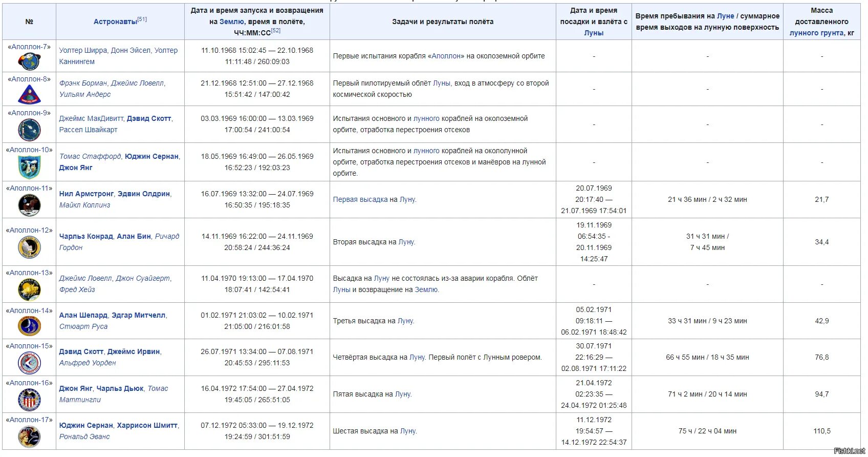
Task: Open Томас Стаффорд astronaut link
Action: click(90, 156)
